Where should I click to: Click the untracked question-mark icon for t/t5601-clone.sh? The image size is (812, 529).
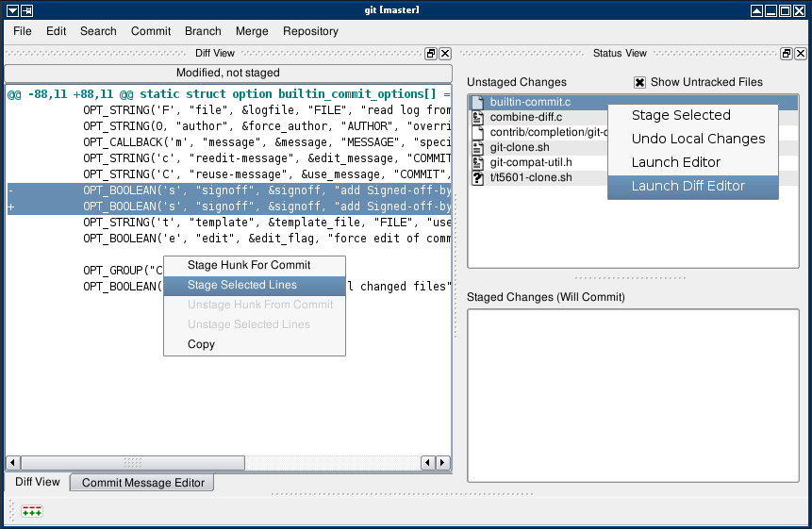(477, 177)
